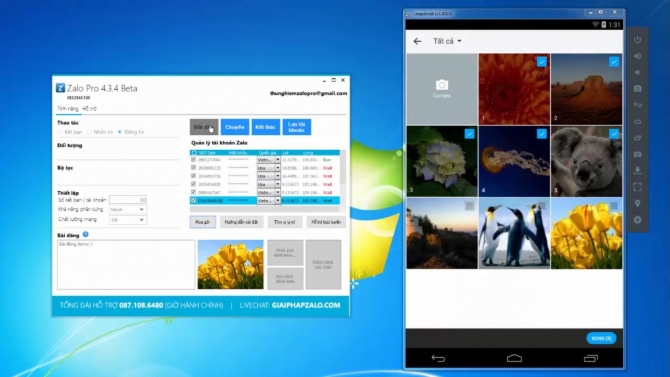Uncheck the jellyfish photo checkbox
Viewport: 670px width, 377px height.
541,134
